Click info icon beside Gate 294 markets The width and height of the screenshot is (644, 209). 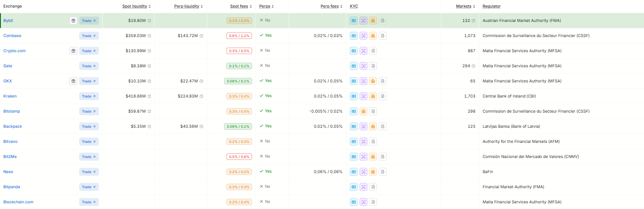tap(473, 66)
